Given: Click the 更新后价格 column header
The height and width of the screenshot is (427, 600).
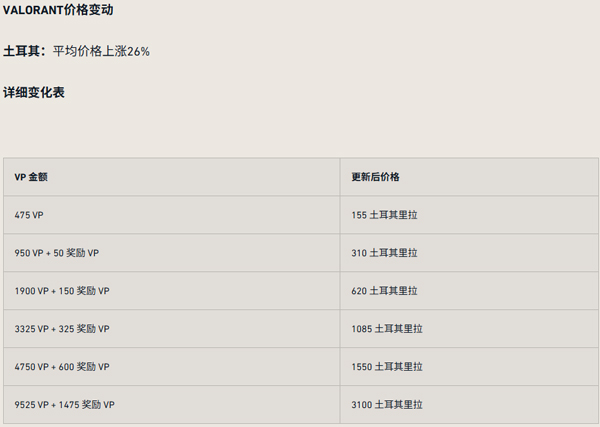Looking at the screenshot, I should 375,177.
